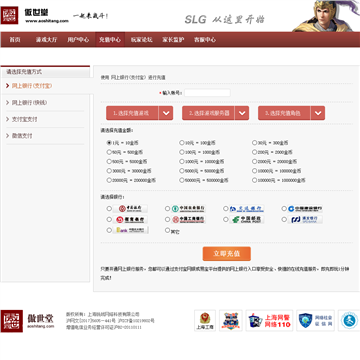Select the China Construction Bank logo
The height and width of the screenshot is (360, 360).
click(305, 209)
